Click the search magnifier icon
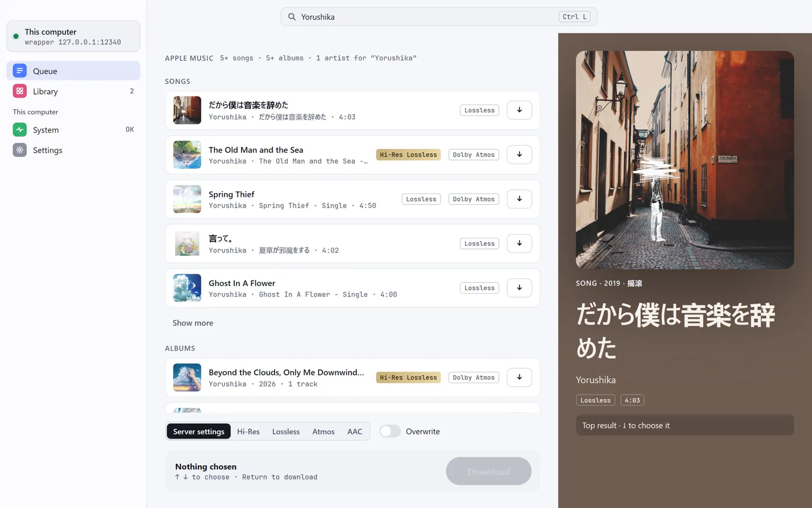Viewport: 812px width, 508px height. click(x=292, y=17)
